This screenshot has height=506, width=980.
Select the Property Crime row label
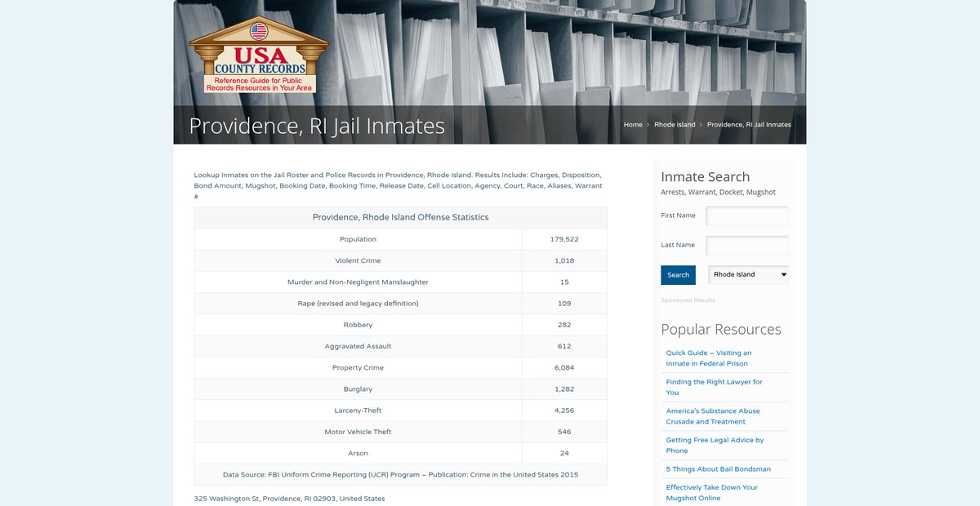pyautogui.click(x=358, y=367)
